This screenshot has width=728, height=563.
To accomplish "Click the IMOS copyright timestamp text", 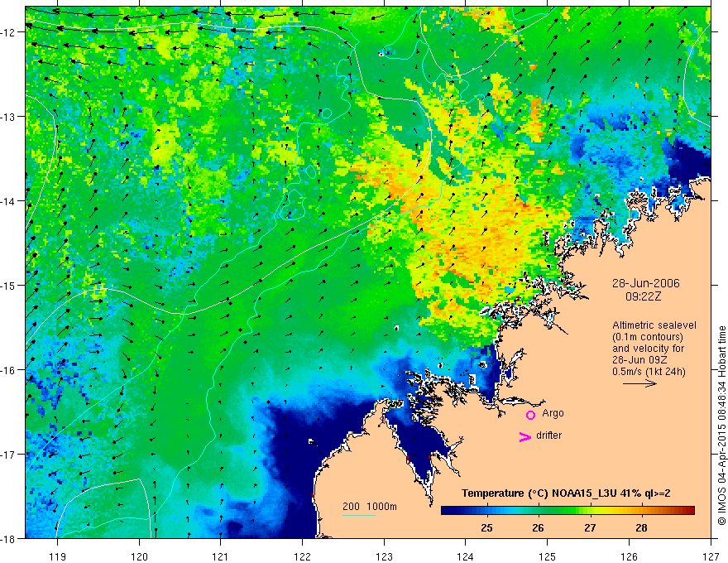I will [721, 426].
